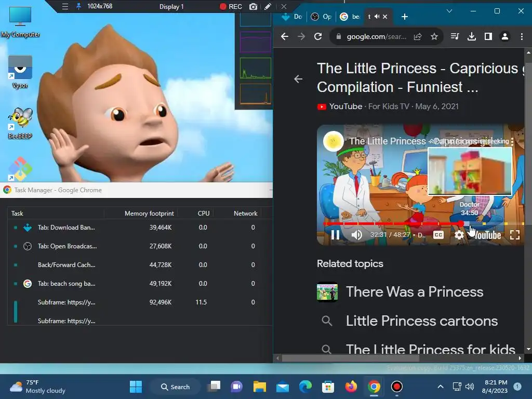Take a screenshot with the camera icon
The width and height of the screenshot is (532, 399).
(x=253, y=6)
